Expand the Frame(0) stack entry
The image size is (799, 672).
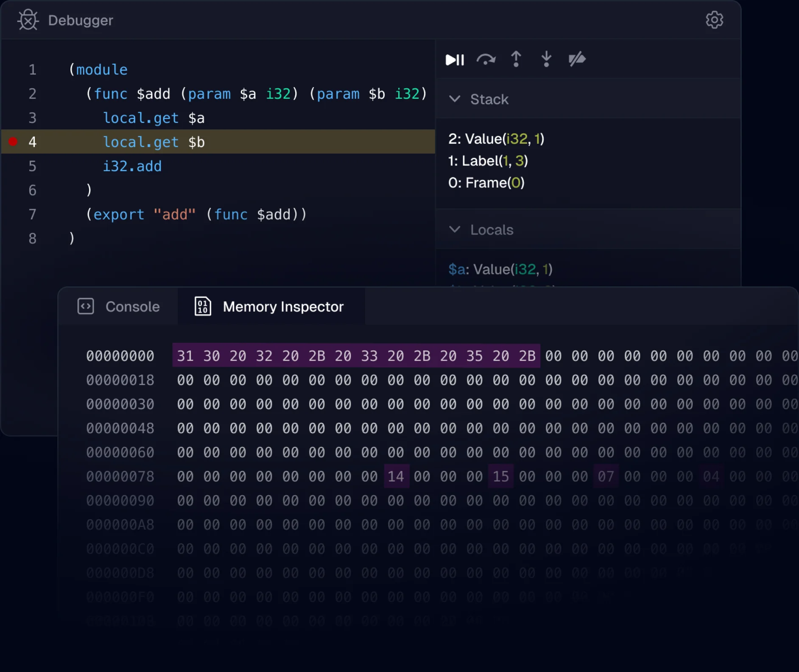(x=486, y=183)
